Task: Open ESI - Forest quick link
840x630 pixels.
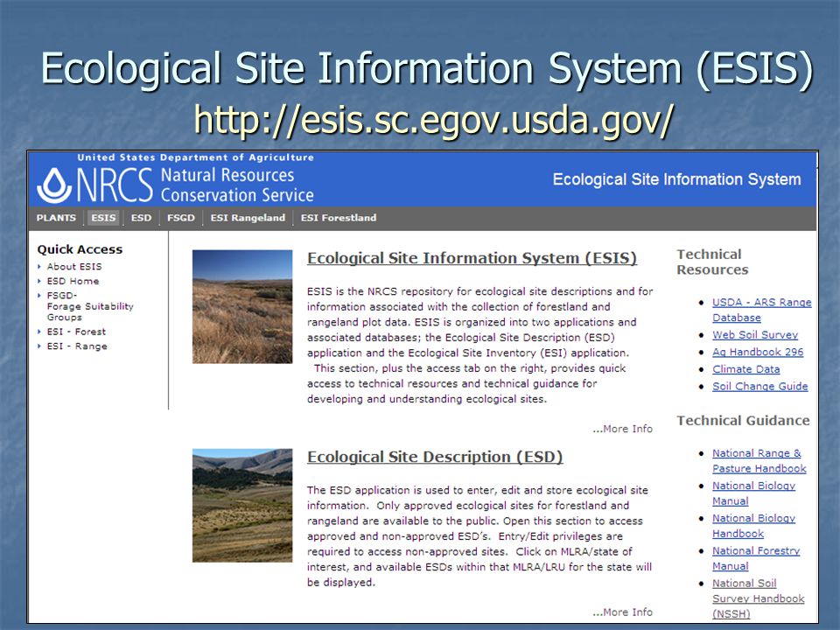Action: 76,332
